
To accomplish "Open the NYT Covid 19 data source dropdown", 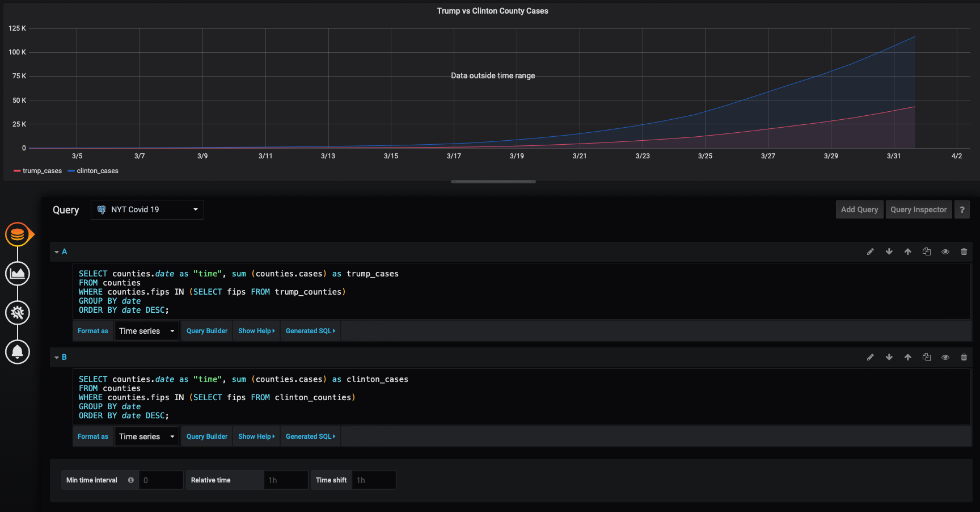I will [147, 209].
